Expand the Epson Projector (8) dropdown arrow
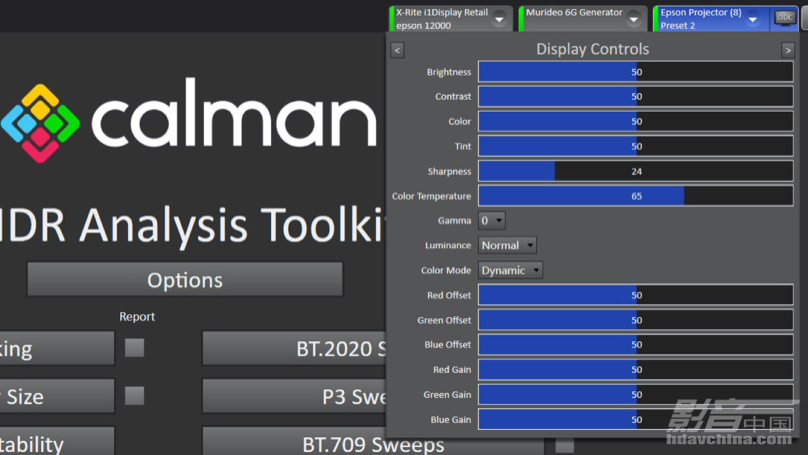The image size is (808, 455). pyautogui.click(x=752, y=20)
